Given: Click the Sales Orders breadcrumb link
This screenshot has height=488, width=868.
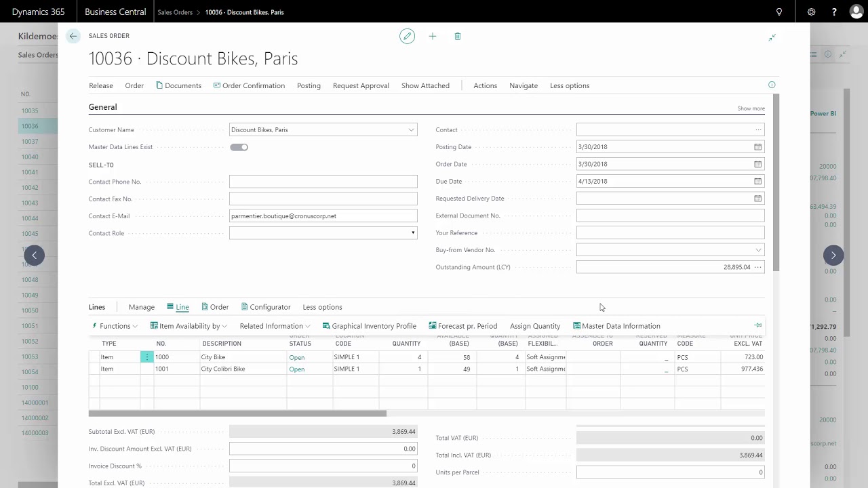Looking at the screenshot, I should coord(175,12).
